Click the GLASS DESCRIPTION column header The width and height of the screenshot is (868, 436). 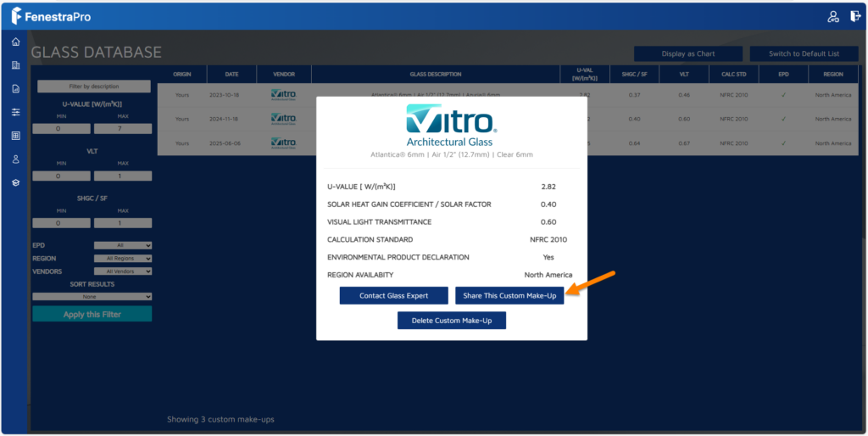[436, 75]
